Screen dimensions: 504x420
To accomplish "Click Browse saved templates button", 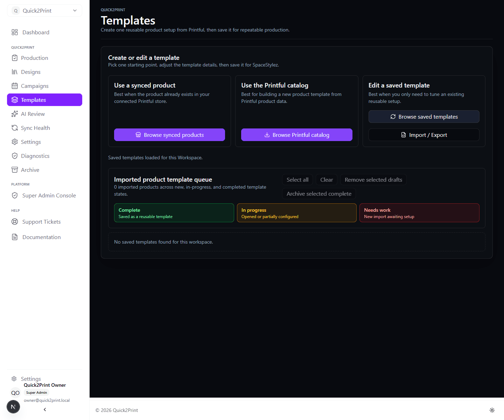I will [x=424, y=117].
